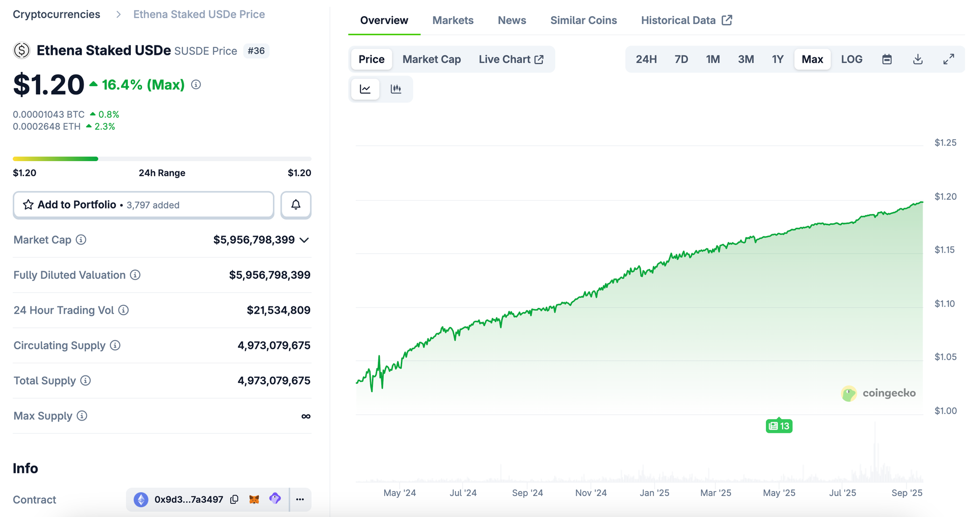The height and width of the screenshot is (517, 980).
Task: Download the chart data
Action: 918,59
